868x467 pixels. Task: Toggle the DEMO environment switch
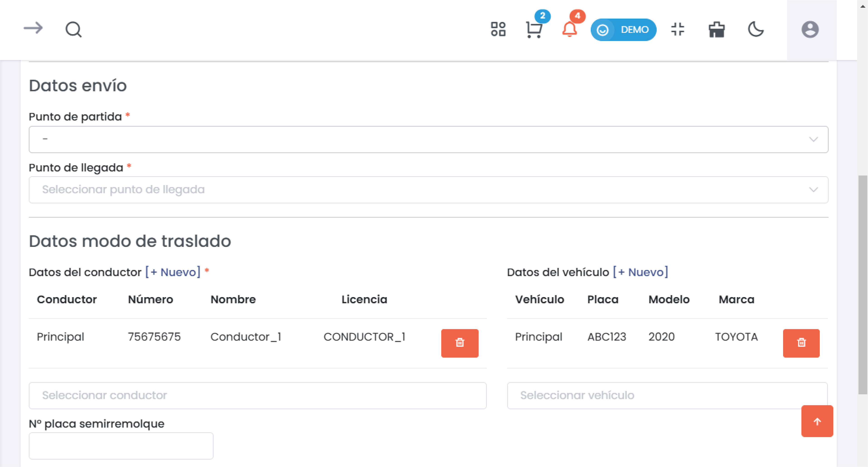tap(623, 30)
